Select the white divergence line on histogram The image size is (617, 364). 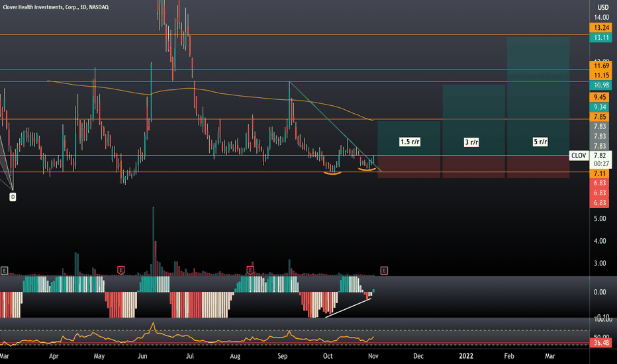[x=348, y=307]
